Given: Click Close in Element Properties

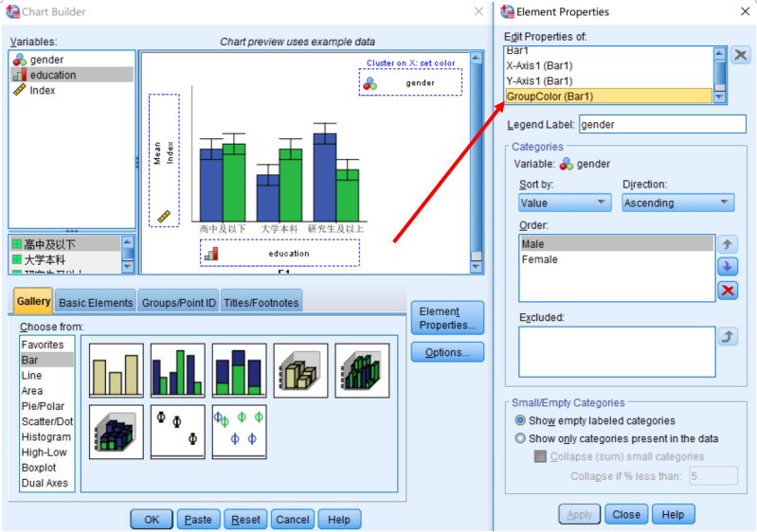Looking at the screenshot, I should coord(626,515).
